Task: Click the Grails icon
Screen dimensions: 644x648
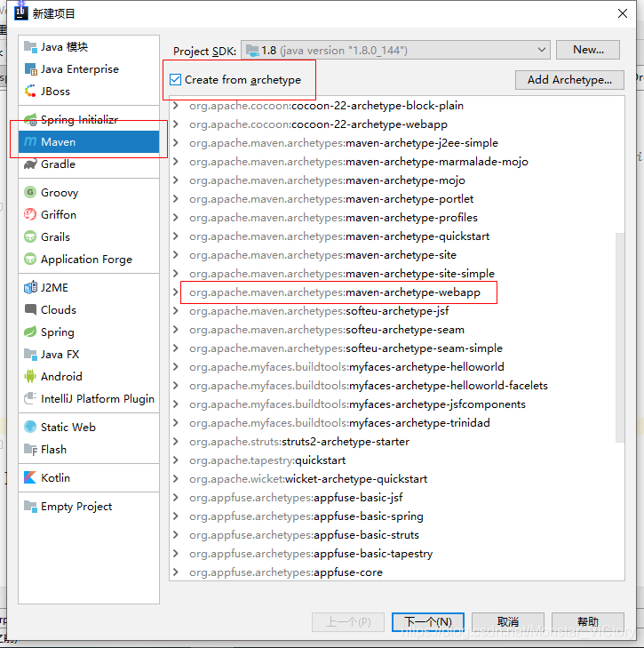Action: coord(30,236)
